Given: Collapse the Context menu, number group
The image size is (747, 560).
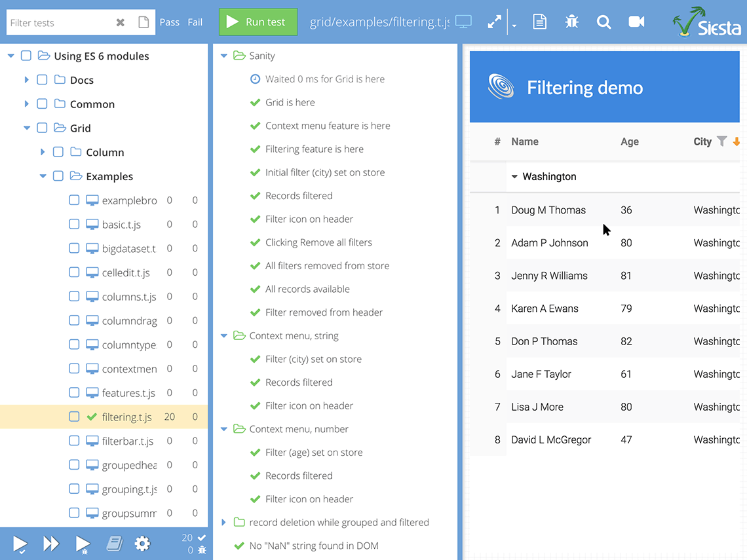Looking at the screenshot, I should pyautogui.click(x=224, y=429).
